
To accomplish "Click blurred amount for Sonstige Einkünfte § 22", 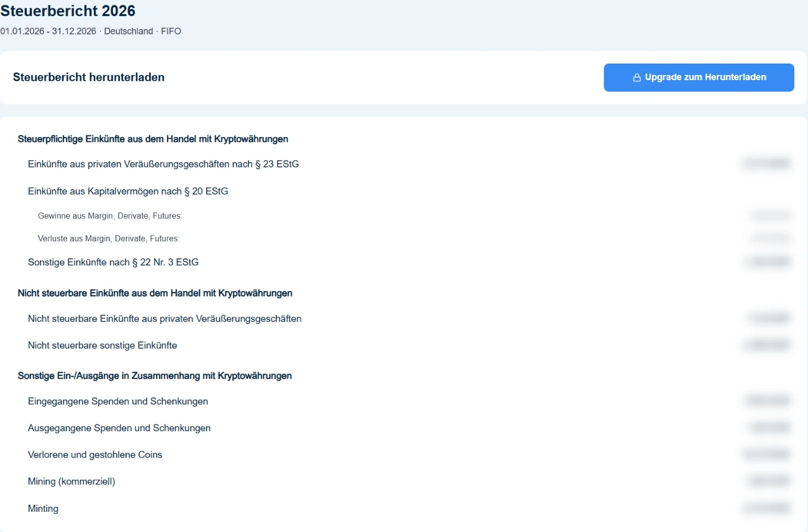I will [x=767, y=262].
